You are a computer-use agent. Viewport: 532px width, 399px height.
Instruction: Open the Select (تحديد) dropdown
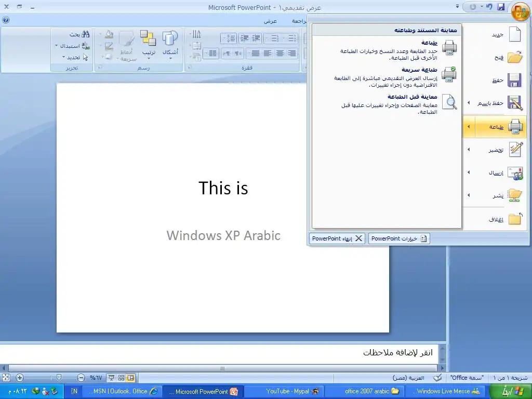pos(75,57)
